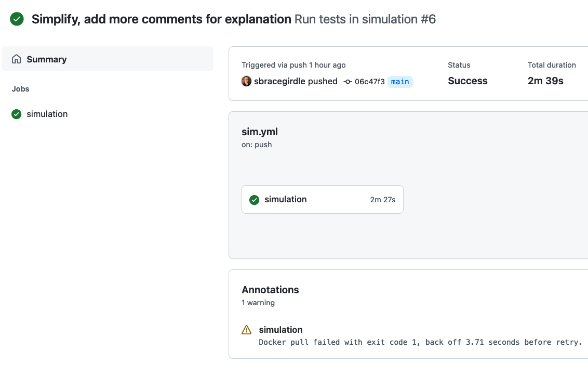Click the green check icon beside sidebar simulation job

point(17,114)
